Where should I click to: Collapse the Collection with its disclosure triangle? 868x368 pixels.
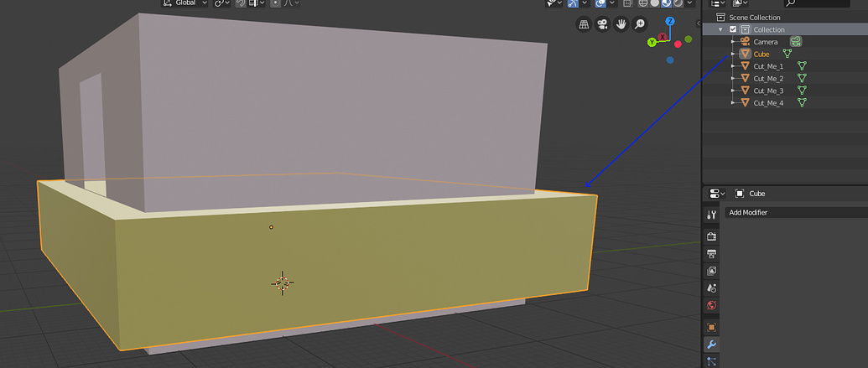pos(720,29)
